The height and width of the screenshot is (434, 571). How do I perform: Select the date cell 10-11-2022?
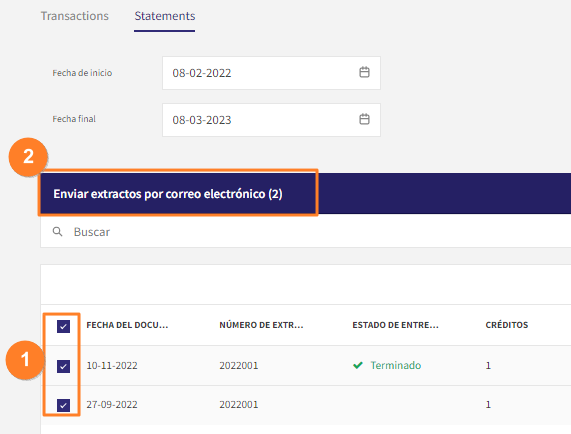pos(112,366)
